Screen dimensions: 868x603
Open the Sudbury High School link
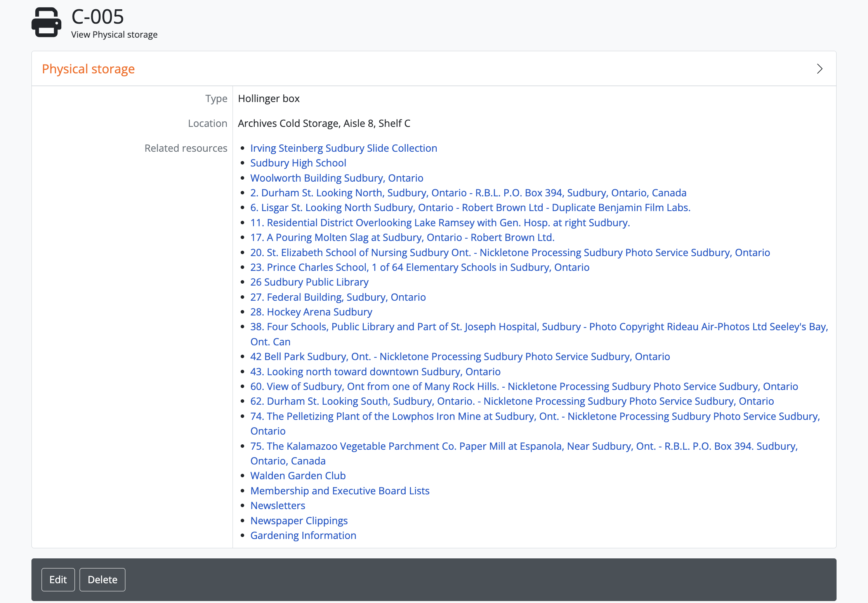(x=298, y=163)
